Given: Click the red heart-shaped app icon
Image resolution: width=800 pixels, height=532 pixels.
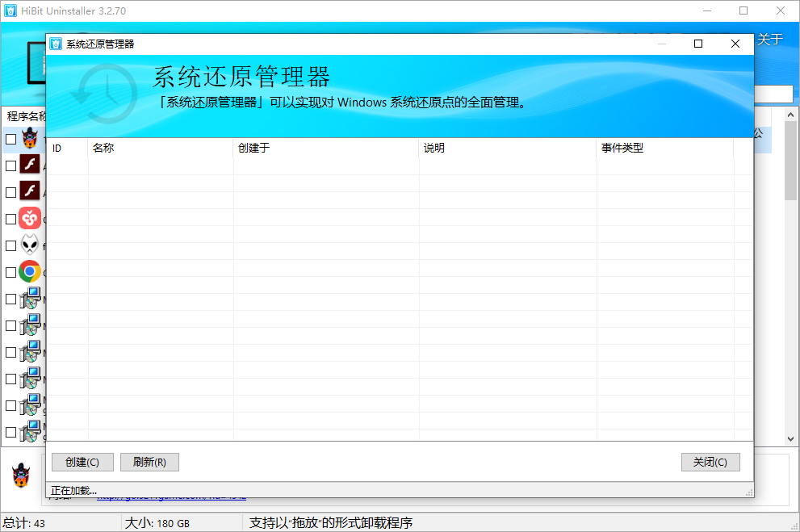Looking at the screenshot, I should (x=31, y=218).
